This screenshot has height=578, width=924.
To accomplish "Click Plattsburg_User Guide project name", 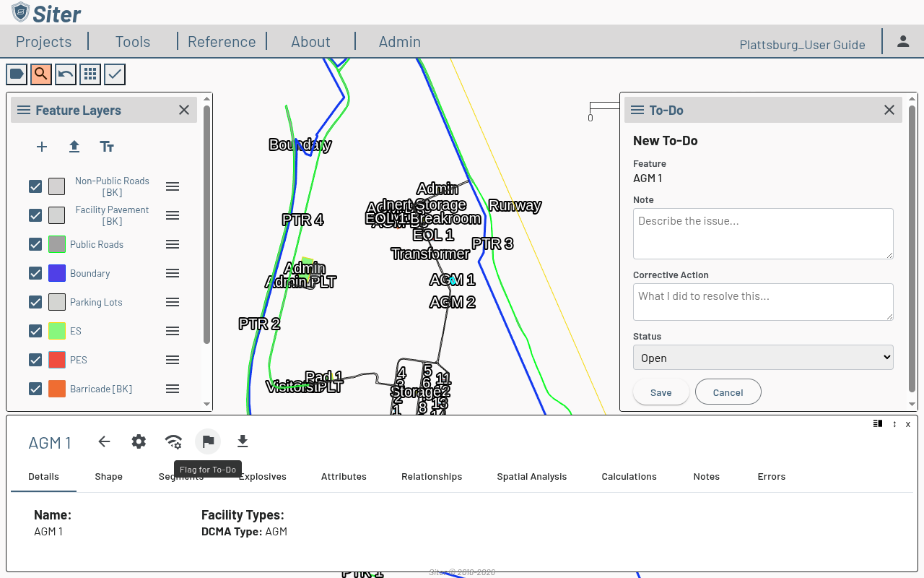I will tap(803, 45).
